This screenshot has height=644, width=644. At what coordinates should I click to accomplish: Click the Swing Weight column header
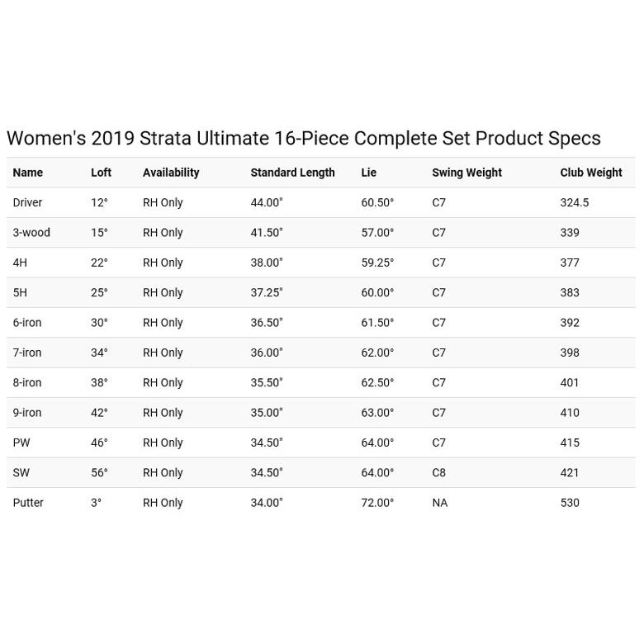pos(466,173)
